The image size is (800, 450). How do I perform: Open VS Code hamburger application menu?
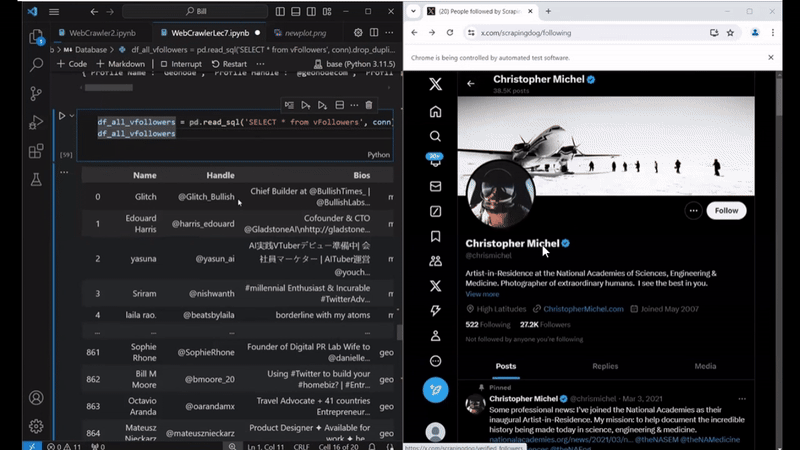[x=54, y=11]
